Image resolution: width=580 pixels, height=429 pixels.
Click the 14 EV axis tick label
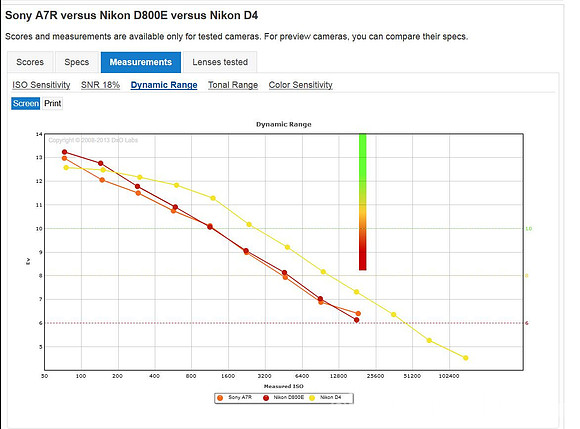click(39, 134)
